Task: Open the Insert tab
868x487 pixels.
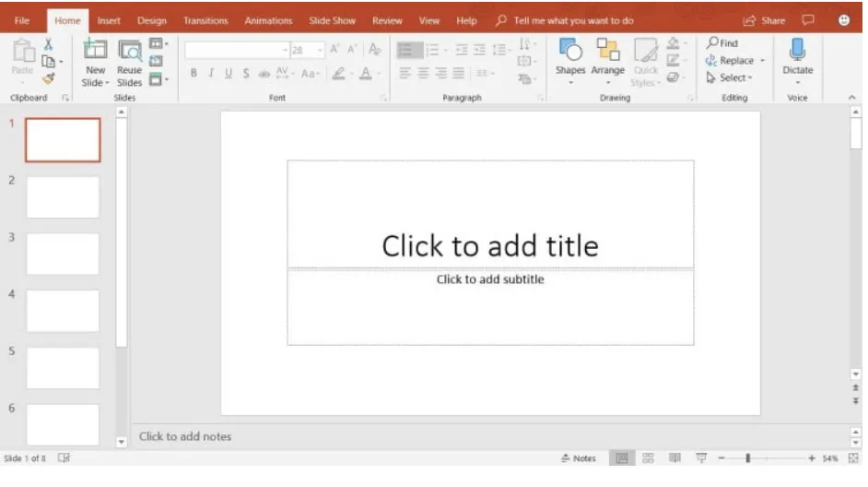Action: click(109, 20)
